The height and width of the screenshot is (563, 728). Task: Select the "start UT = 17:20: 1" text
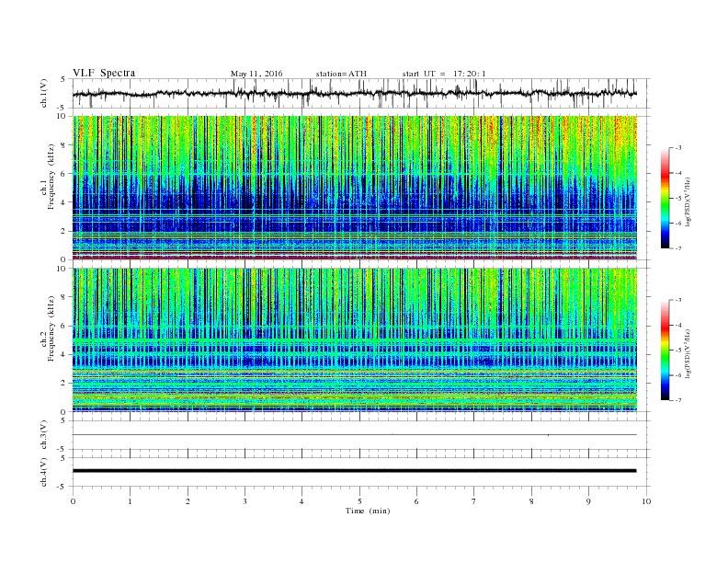444,74
